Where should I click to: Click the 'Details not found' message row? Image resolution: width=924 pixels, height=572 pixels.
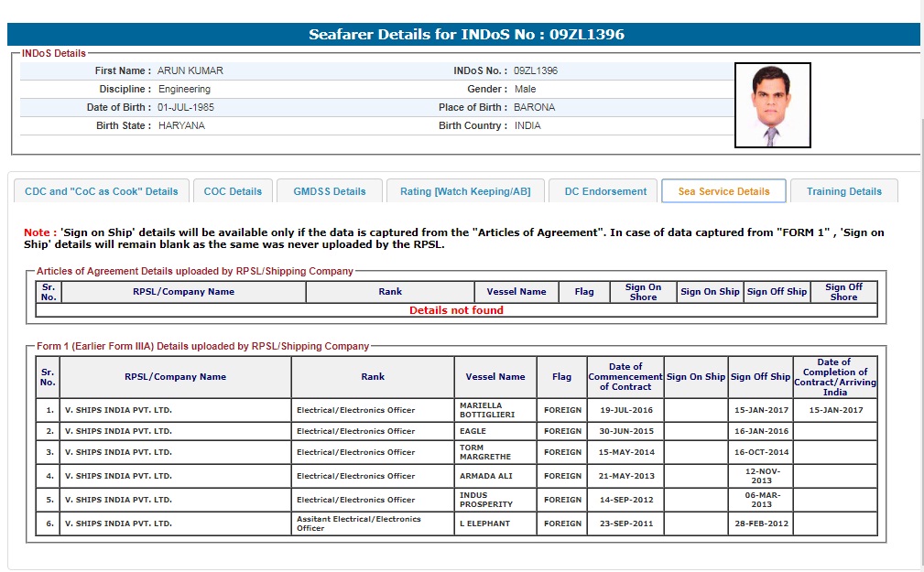point(456,310)
